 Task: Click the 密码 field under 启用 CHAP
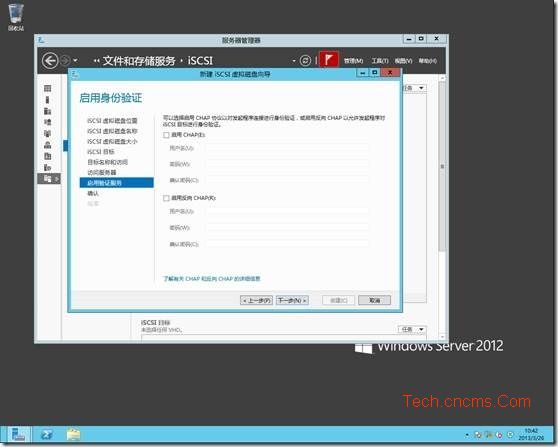(287, 164)
